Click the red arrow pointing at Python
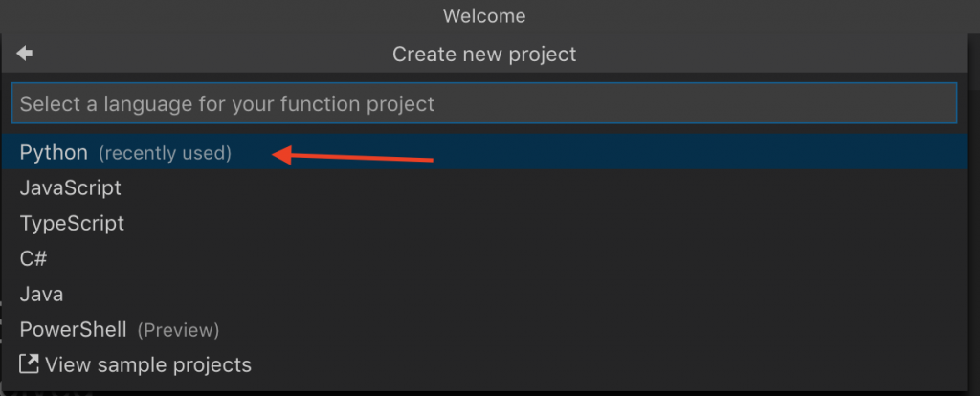The height and width of the screenshot is (396, 980). (x=354, y=156)
